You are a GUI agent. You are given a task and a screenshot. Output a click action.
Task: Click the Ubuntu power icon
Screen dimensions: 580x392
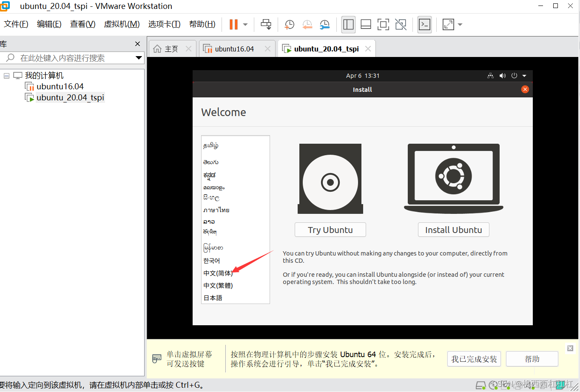514,76
